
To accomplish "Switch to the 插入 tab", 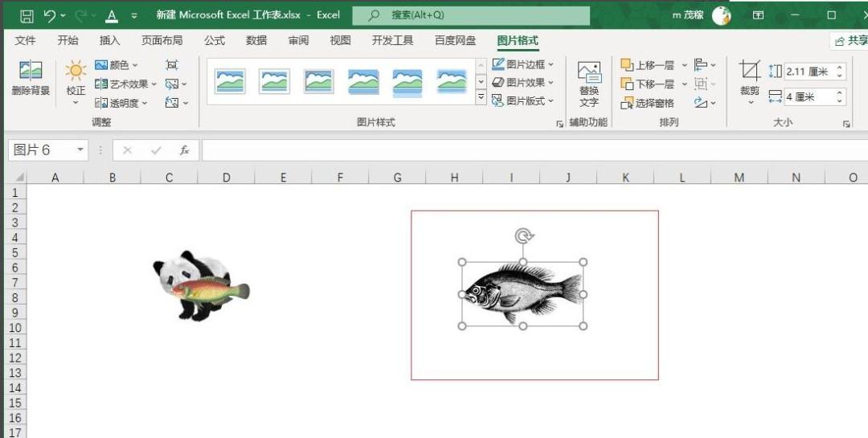I will click(109, 40).
